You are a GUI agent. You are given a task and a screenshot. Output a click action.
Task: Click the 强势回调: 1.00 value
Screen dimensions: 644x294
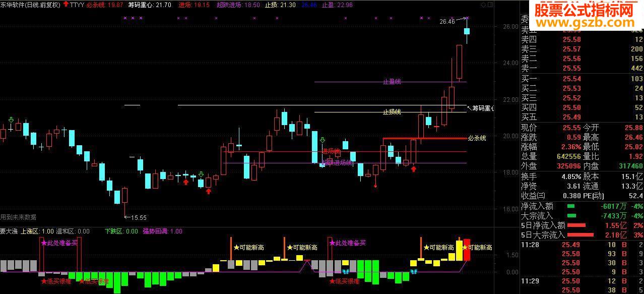[162, 231]
